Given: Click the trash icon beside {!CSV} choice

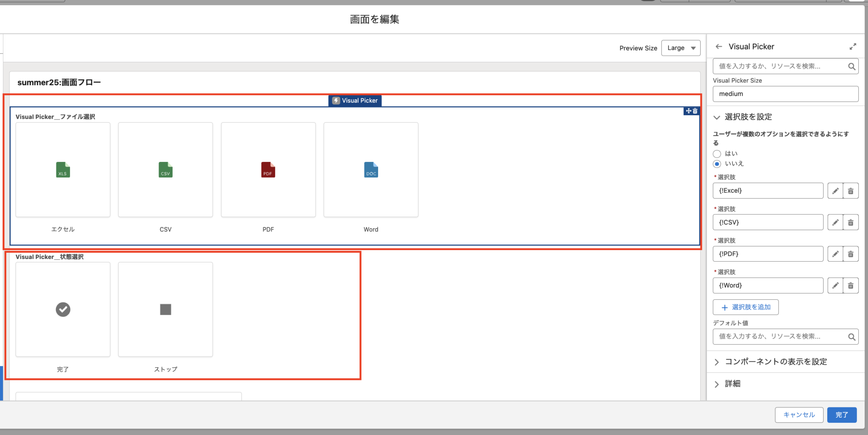Looking at the screenshot, I should (x=851, y=222).
